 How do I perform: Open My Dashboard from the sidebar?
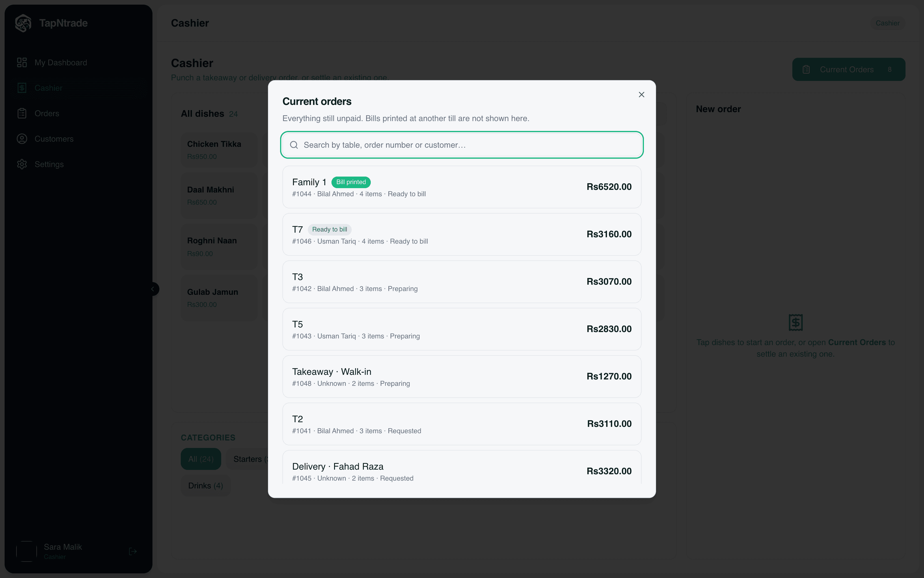[x=79, y=63]
